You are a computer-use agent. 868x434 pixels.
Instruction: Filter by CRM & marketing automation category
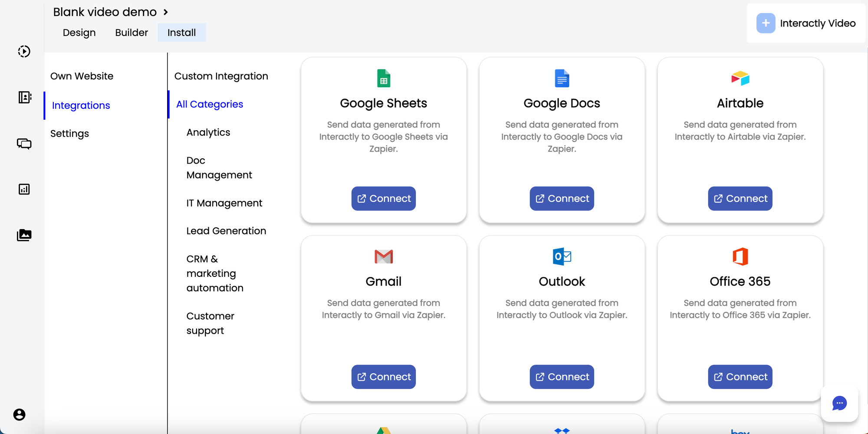pos(215,273)
